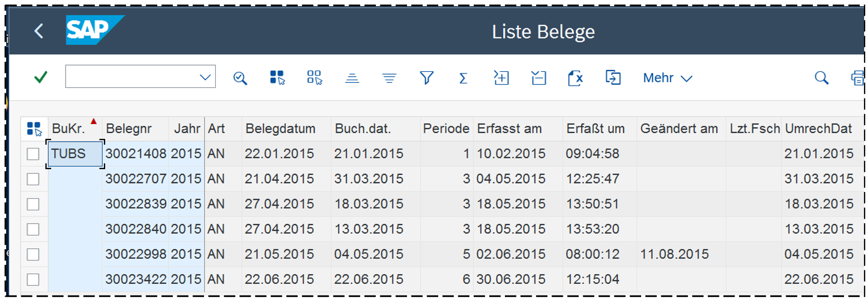Select row checkbox for document 30022839
Screen dimensions: 868x301
tap(33, 204)
